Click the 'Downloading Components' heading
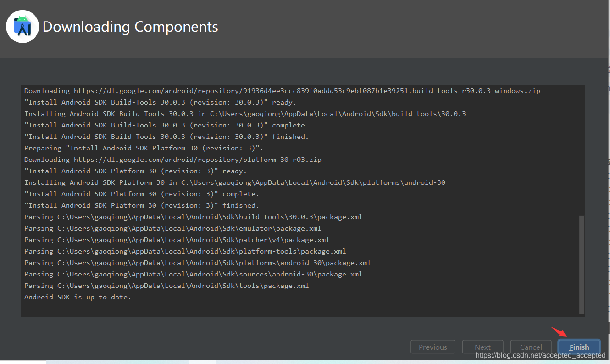This screenshot has width=610, height=364. click(130, 27)
